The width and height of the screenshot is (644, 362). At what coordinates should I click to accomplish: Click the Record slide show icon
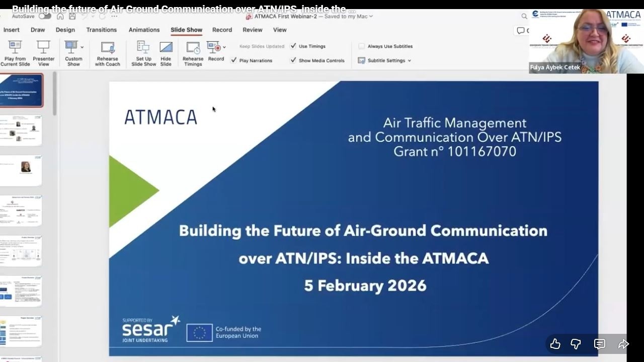point(213,47)
